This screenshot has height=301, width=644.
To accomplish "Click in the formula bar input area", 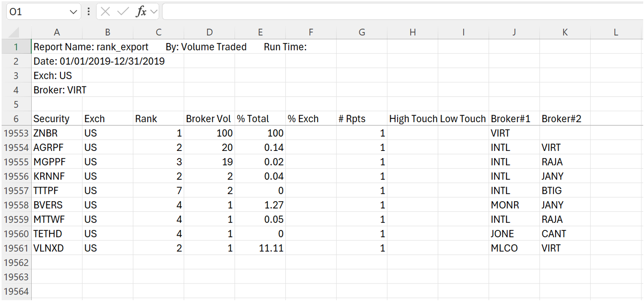I will click(x=402, y=12).
